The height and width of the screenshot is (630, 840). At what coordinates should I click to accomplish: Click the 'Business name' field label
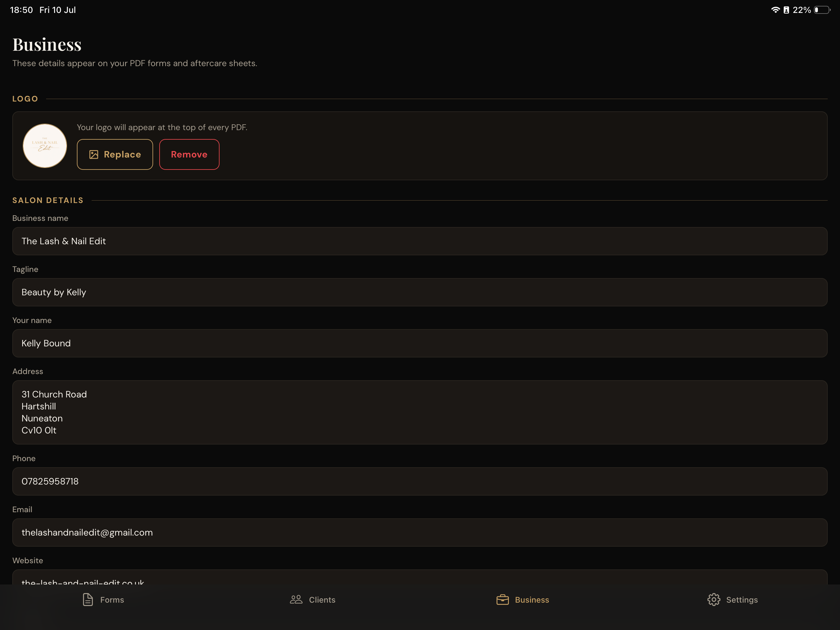(x=40, y=218)
